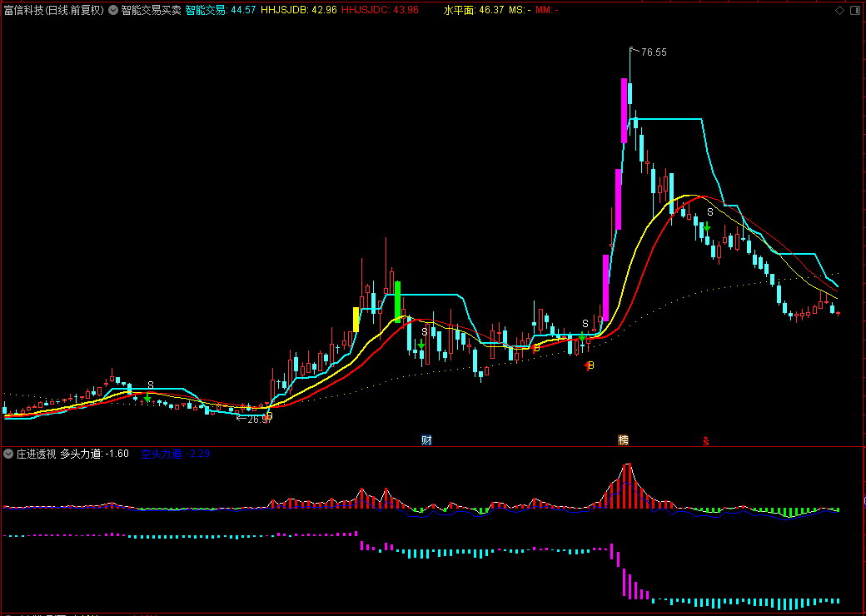The image size is (866, 616).
Task: Click the 多头力道: -1.60 value label
Action: 94,454
